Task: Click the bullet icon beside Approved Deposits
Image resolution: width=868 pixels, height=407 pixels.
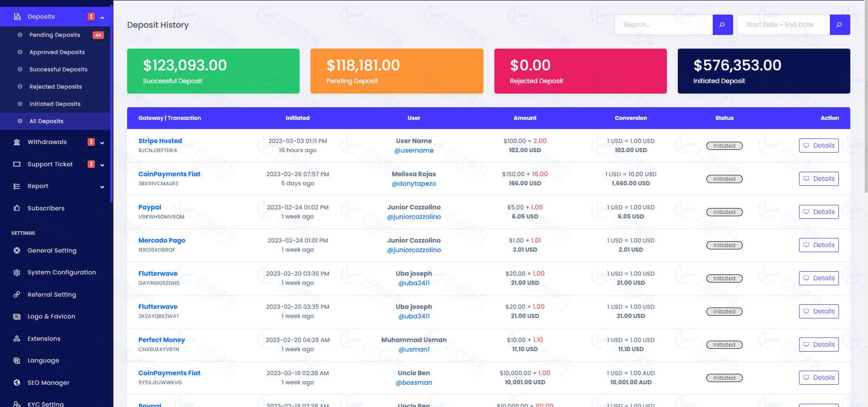Action: click(x=20, y=52)
